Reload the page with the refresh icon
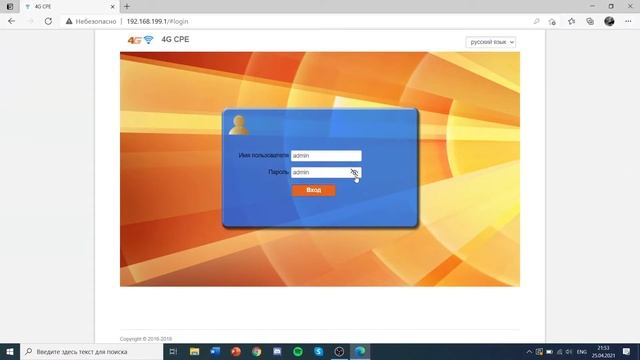This screenshot has width=640, height=360. pos(48,21)
